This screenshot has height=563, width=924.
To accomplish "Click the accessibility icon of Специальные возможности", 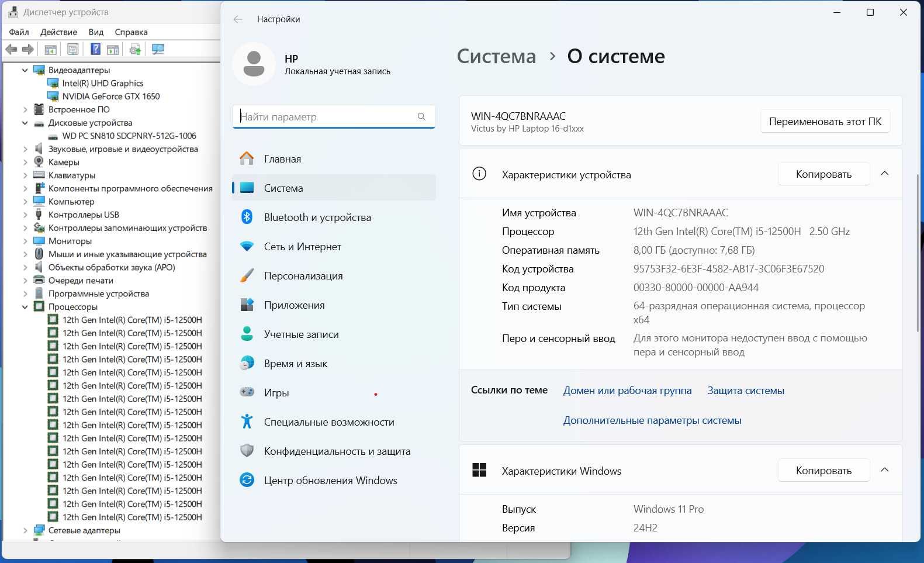I will 247,421.
